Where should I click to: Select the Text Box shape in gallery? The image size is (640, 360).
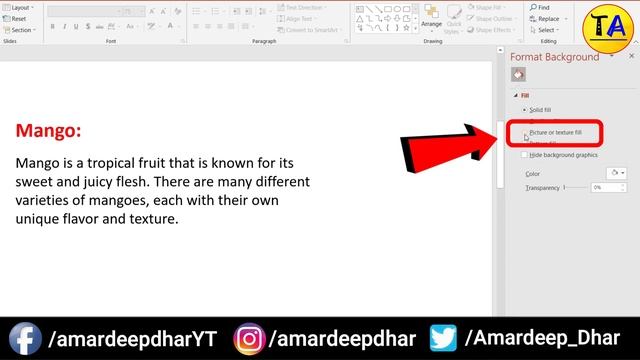point(360,9)
